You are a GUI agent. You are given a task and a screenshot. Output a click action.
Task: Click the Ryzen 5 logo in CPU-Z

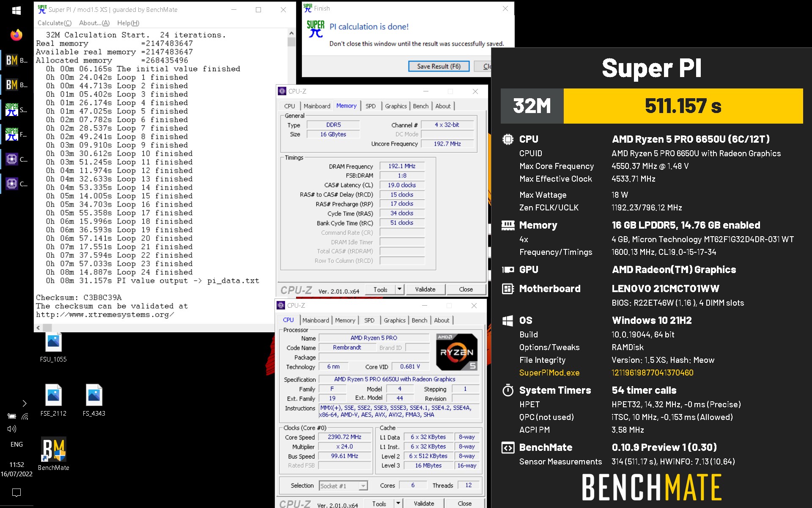pos(457,352)
